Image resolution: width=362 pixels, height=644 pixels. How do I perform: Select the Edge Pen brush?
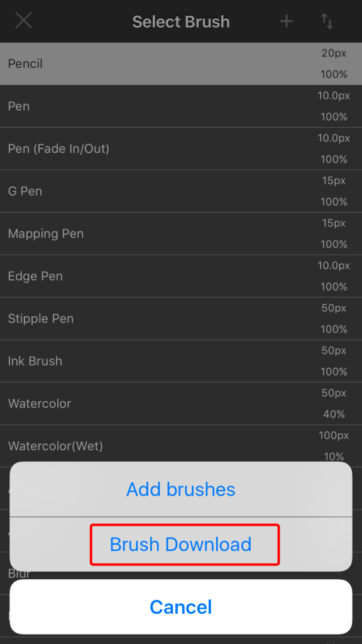pyautogui.click(x=181, y=276)
